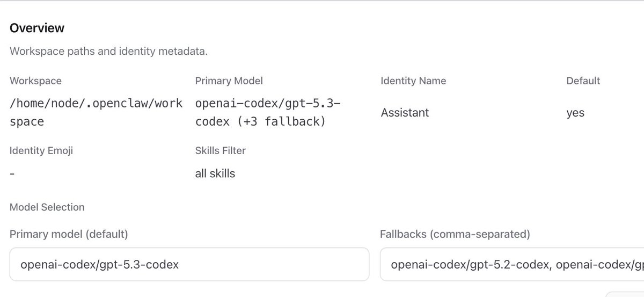Click the Default column label
The image size is (644, 297).
point(583,81)
